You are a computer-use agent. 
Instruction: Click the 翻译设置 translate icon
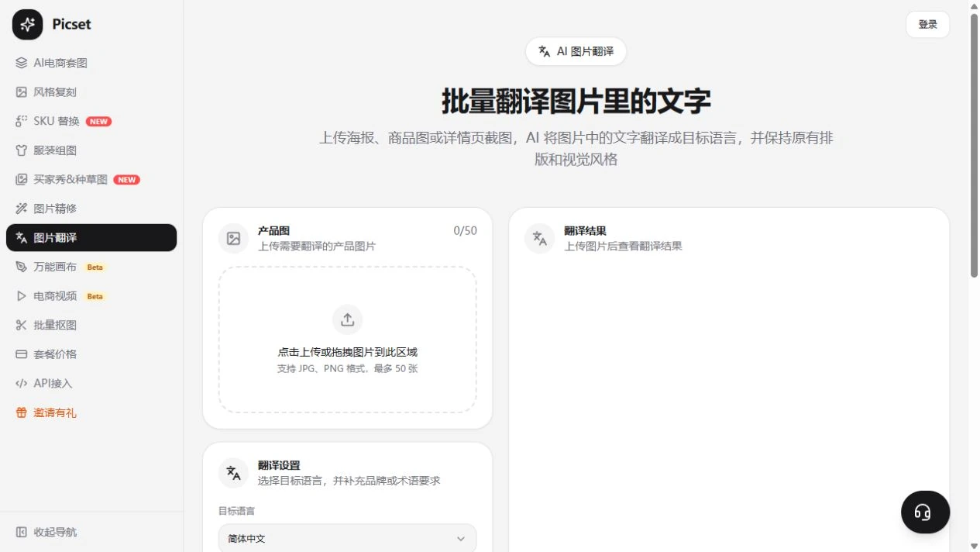tap(234, 473)
